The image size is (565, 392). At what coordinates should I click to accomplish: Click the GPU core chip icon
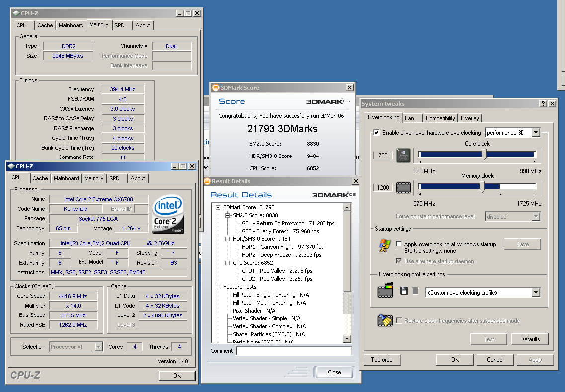coord(403,156)
